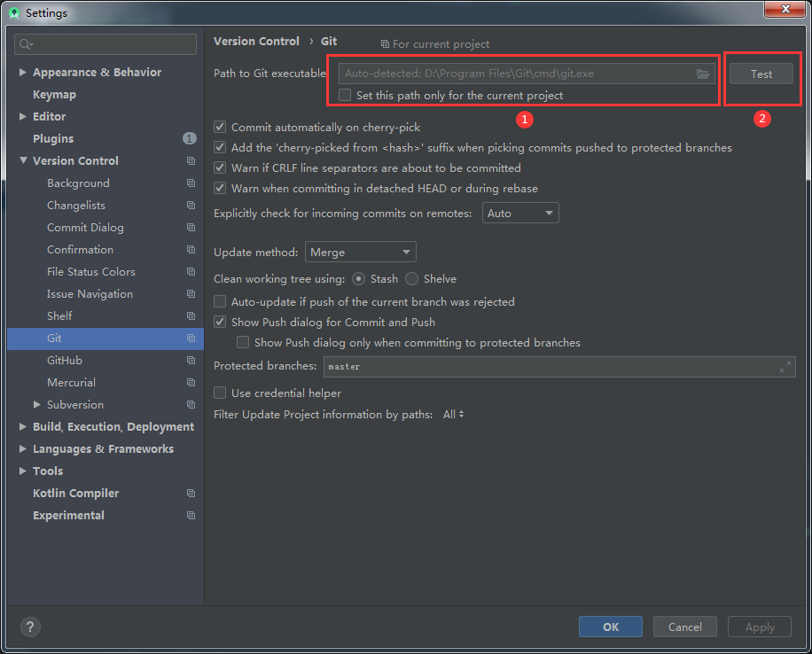This screenshot has width=812, height=654.
Task: Disable 'Commit automatically on cherry-pick'
Action: (x=218, y=126)
